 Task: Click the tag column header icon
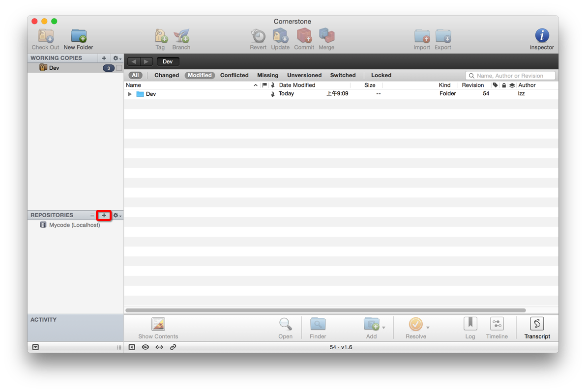tap(495, 85)
